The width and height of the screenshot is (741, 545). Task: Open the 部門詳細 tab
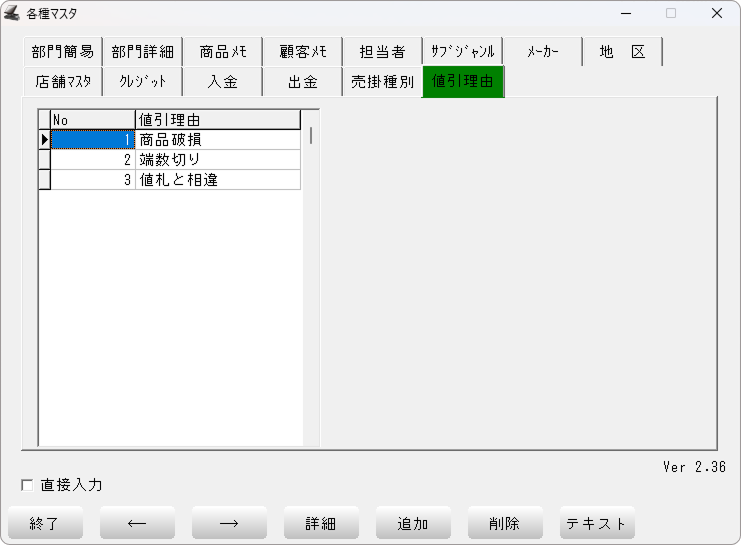pos(142,52)
